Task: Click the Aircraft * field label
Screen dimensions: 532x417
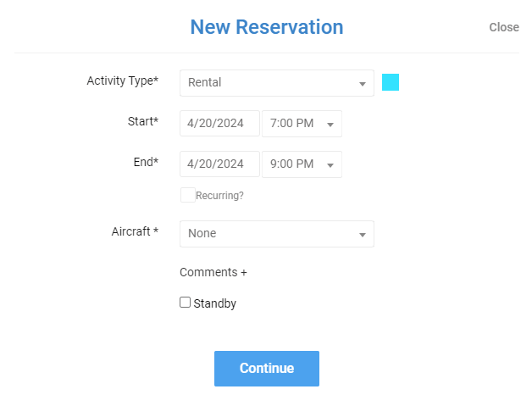Action: point(135,231)
